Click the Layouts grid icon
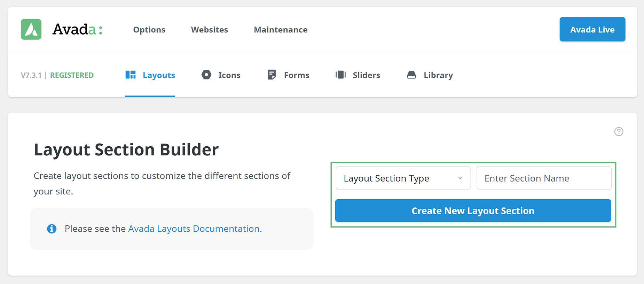Viewport: 644px width, 284px height. [x=131, y=75]
